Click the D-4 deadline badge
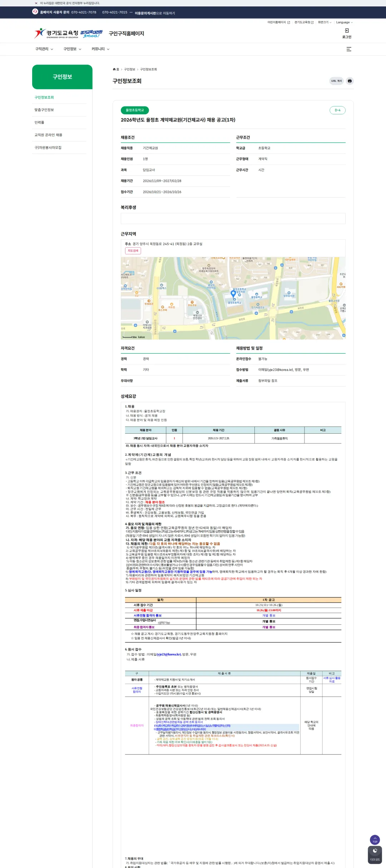 pos(337,110)
